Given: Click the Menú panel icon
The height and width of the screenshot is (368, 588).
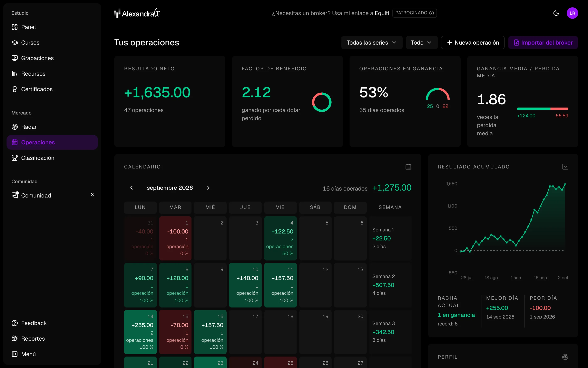Looking at the screenshot, I should (x=14, y=354).
